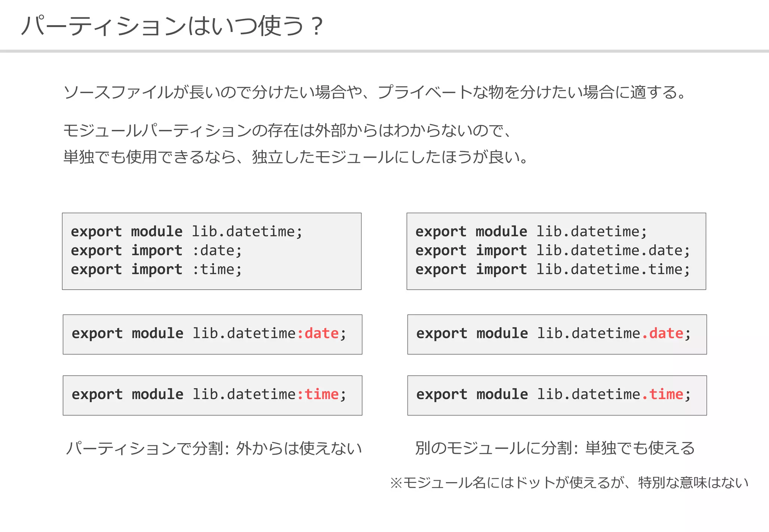Screen dimensions: 769x532
Task: Click 'export import lib.datetime.date;' code line
Action: click(x=553, y=251)
